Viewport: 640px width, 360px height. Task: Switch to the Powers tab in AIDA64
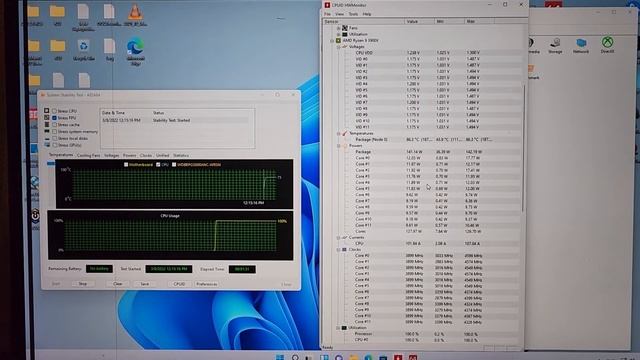point(129,155)
